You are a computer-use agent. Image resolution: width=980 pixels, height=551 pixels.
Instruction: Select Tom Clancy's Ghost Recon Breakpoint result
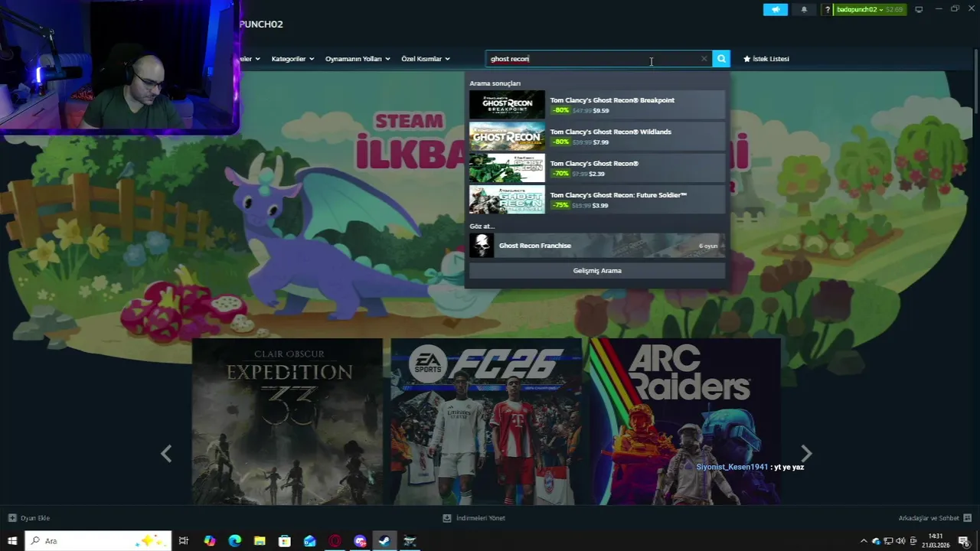tap(597, 105)
